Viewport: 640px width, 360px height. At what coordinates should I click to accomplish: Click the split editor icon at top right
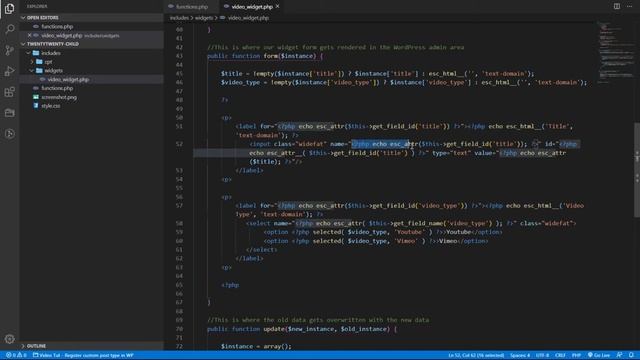click(617, 6)
